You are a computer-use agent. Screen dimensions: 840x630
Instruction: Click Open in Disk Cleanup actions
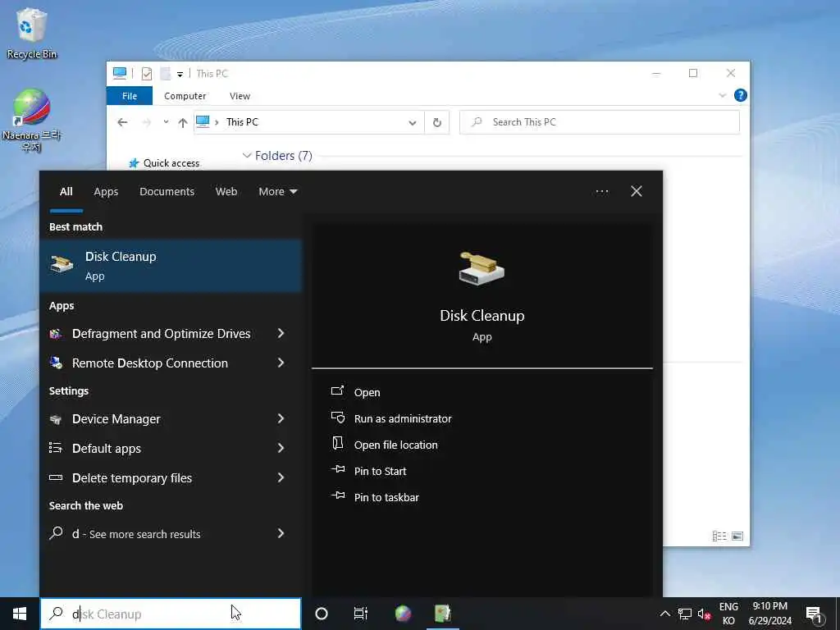click(367, 393)
